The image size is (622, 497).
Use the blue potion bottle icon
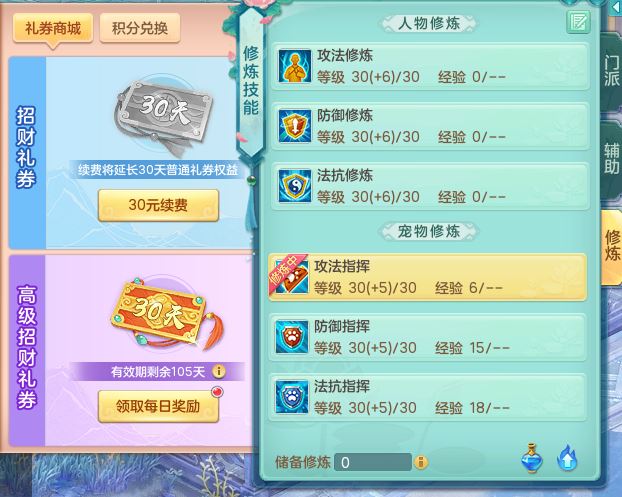tap(532, 459)
